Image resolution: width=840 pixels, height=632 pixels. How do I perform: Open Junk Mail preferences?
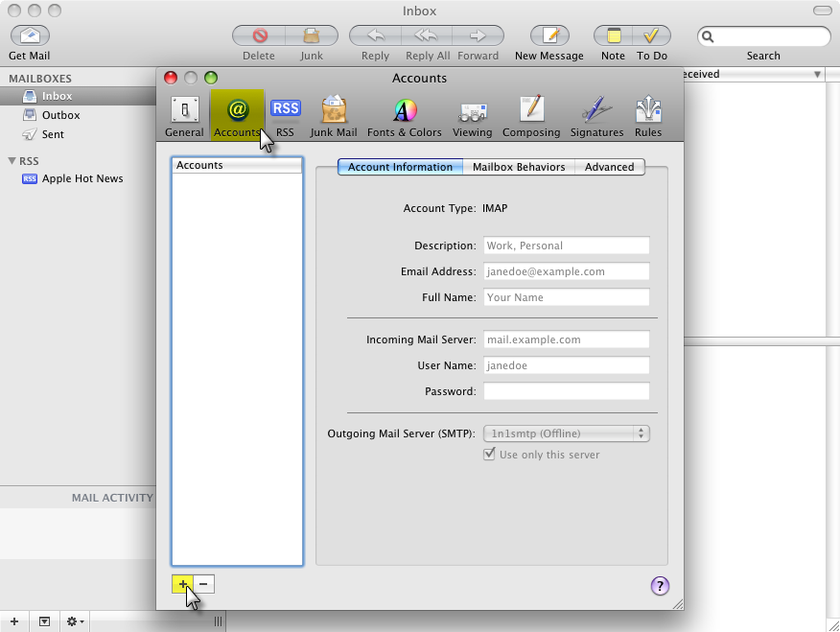(334, 116)
